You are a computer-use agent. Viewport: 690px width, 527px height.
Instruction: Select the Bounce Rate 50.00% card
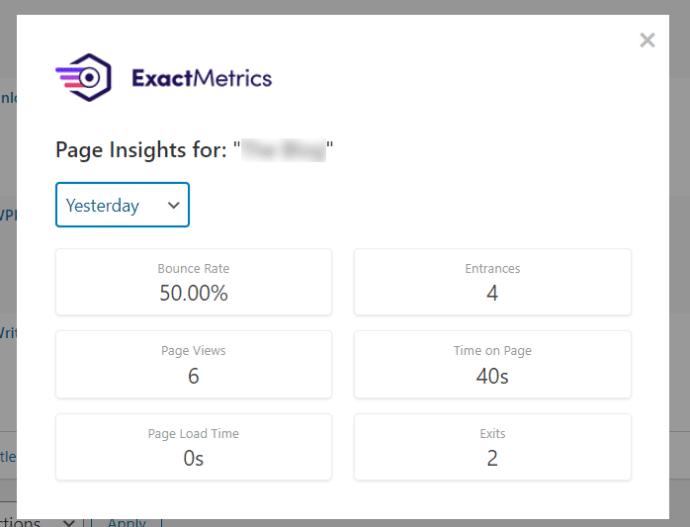(194, 282)
